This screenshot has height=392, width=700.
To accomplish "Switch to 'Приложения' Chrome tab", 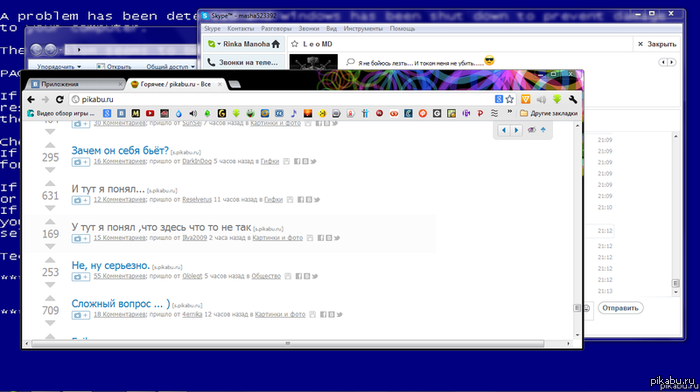I will 75,84.
